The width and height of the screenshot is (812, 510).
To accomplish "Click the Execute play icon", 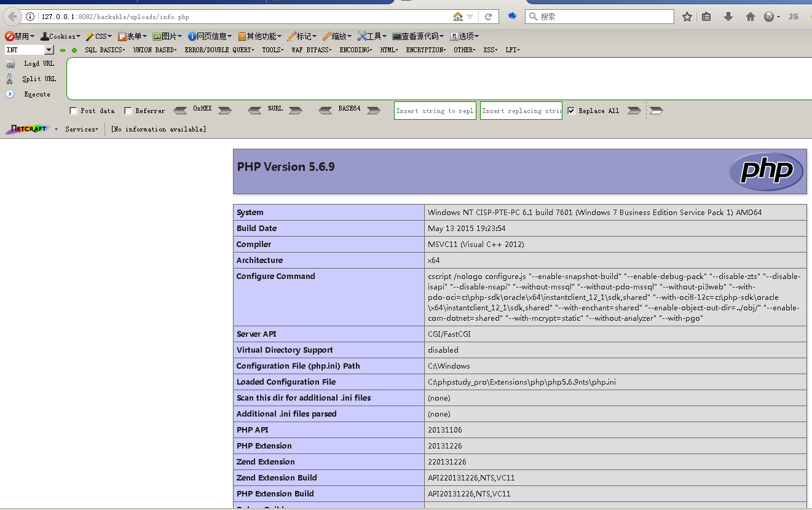I will point(10,94).
